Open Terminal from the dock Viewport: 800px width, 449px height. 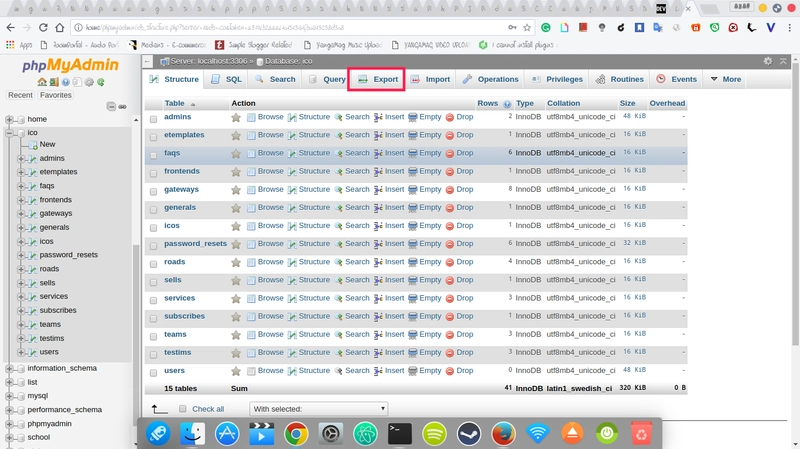coord(399,434)
